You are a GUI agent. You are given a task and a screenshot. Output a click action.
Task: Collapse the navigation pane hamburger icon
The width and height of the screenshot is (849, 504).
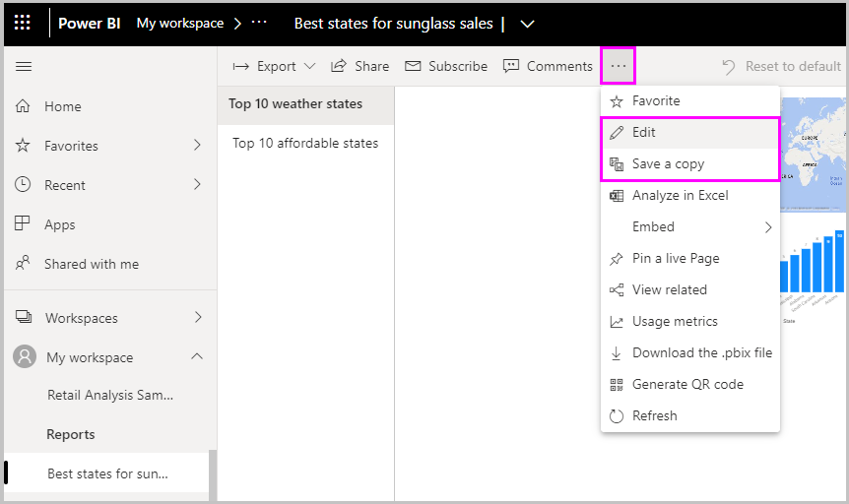coord(24,67)
